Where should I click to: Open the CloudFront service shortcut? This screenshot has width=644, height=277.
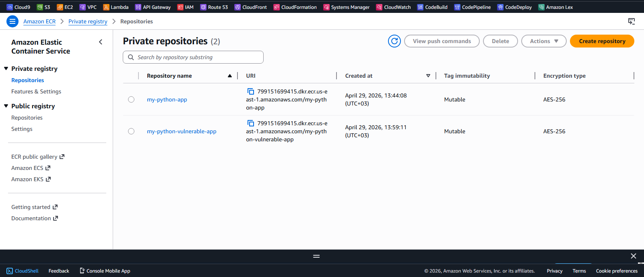point(250,7)
